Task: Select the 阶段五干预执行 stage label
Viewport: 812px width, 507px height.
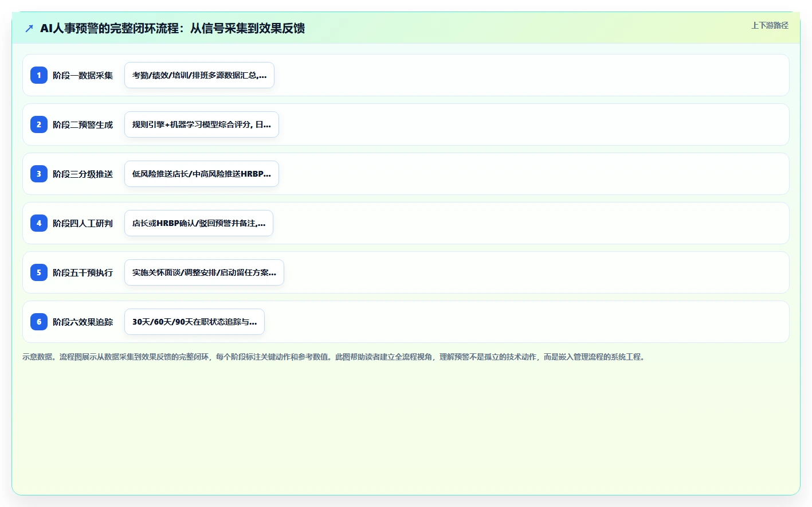Action: pyautogui.click(x=83, y=272)
